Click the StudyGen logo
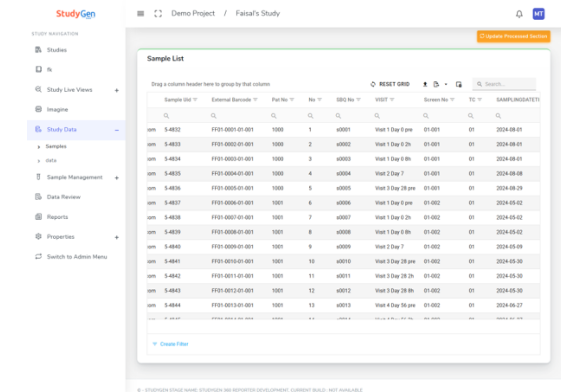Viewport: 588px width, 392px height. pyautogui.click(x=76, y=14)
